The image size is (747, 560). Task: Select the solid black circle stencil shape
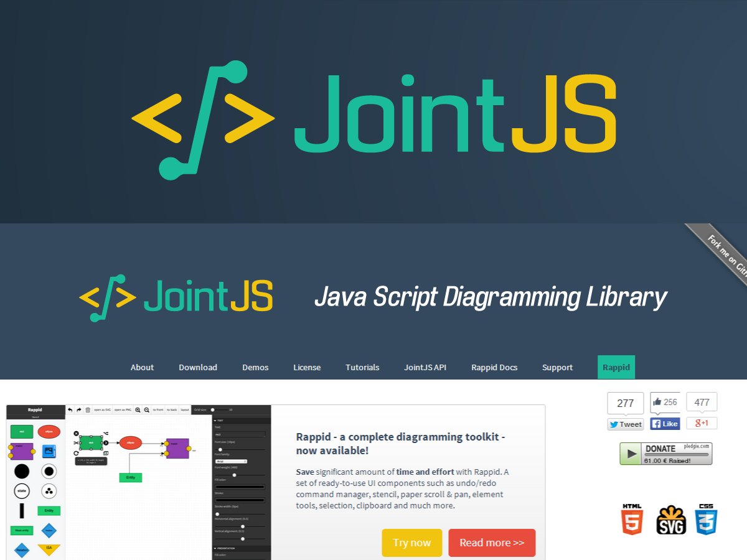[x=22, y=471]
